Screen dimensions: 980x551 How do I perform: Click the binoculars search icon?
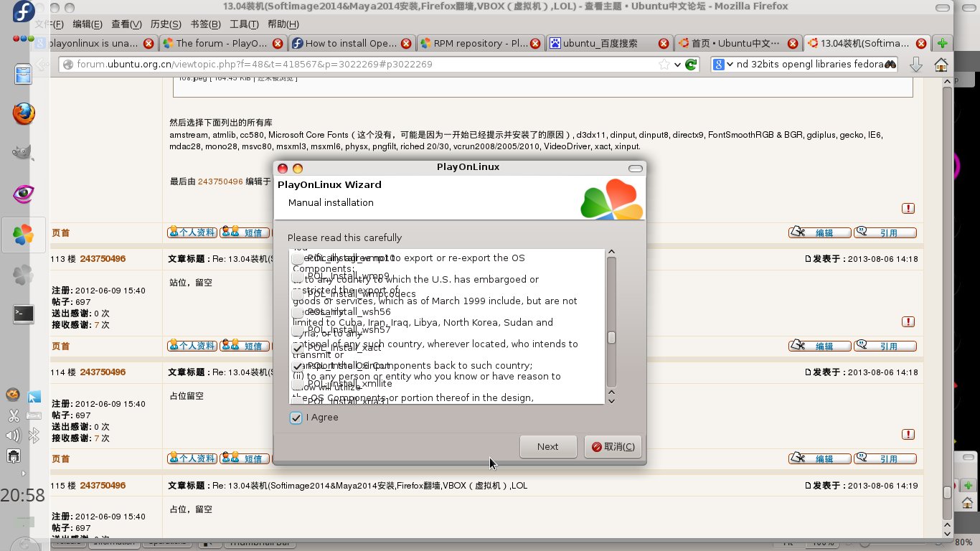pyautogui.click(x=890, y=65)
